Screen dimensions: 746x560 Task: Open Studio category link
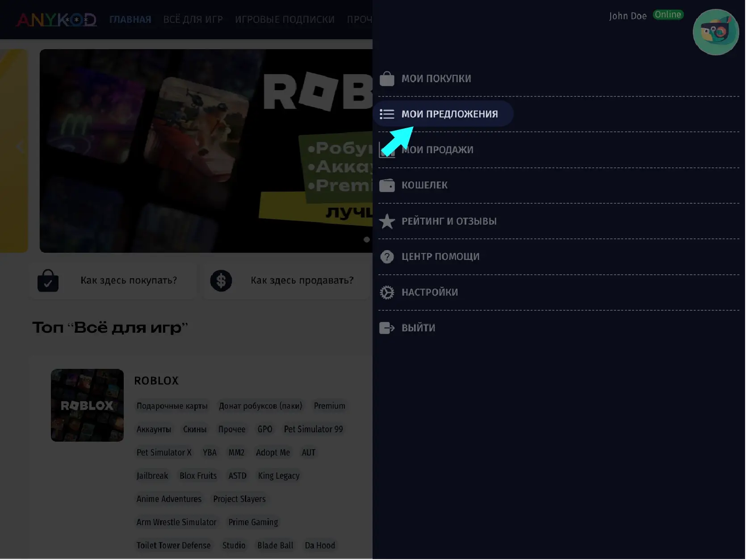(234, 545)
